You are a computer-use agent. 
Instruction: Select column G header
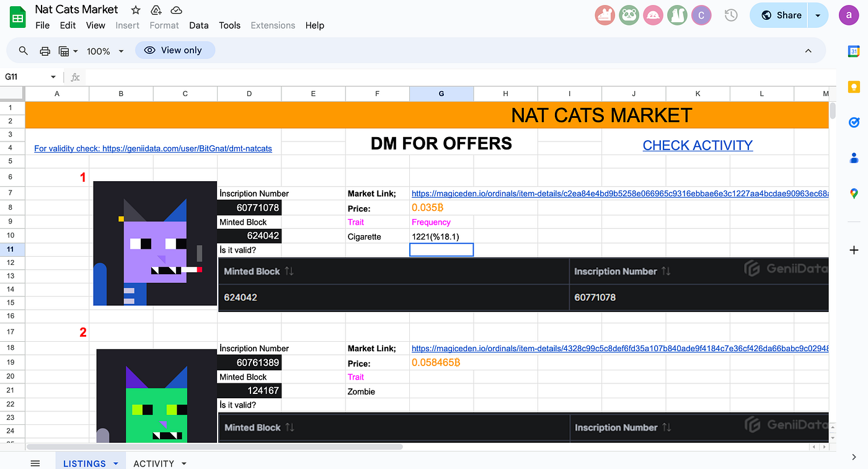(441, 94)
